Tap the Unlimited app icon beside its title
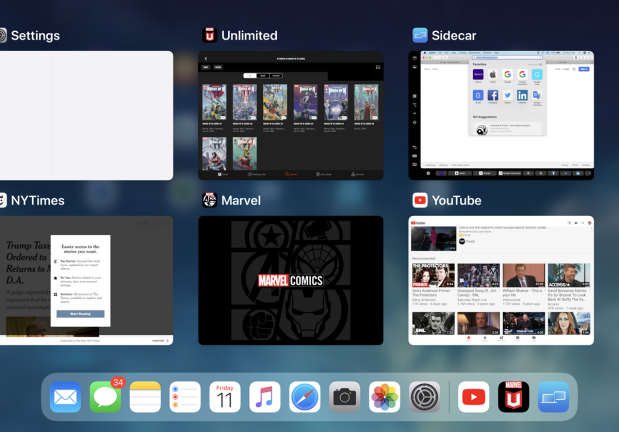The image size is (619, 432). coord(210,35)
